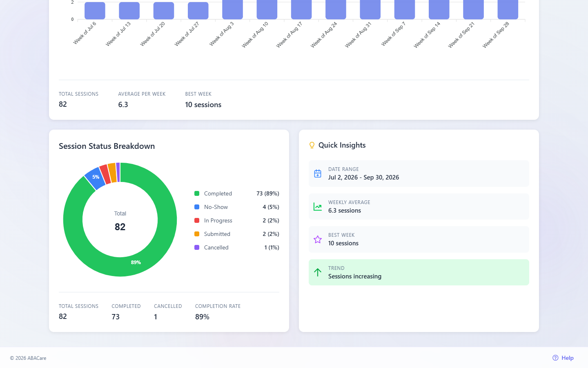The width and height of the screenshot is (588, 368).
Task: Click the "Submitted" legend label
Action: click(217, 234)
